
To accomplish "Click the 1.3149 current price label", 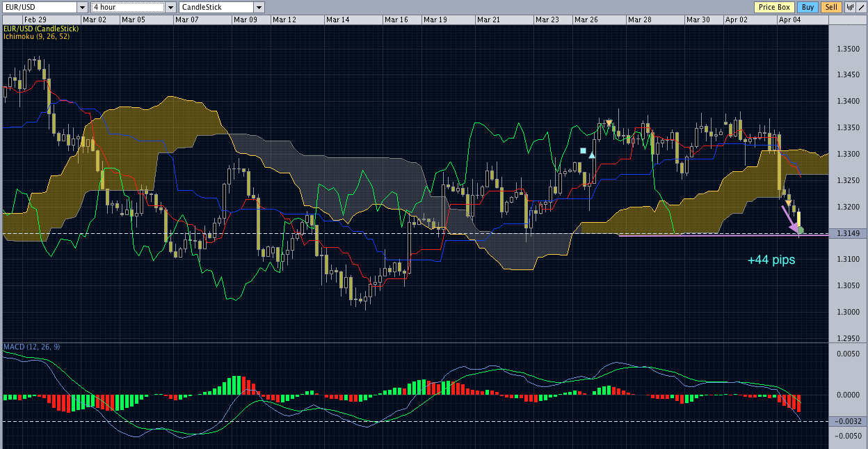I will pos(848,233).
